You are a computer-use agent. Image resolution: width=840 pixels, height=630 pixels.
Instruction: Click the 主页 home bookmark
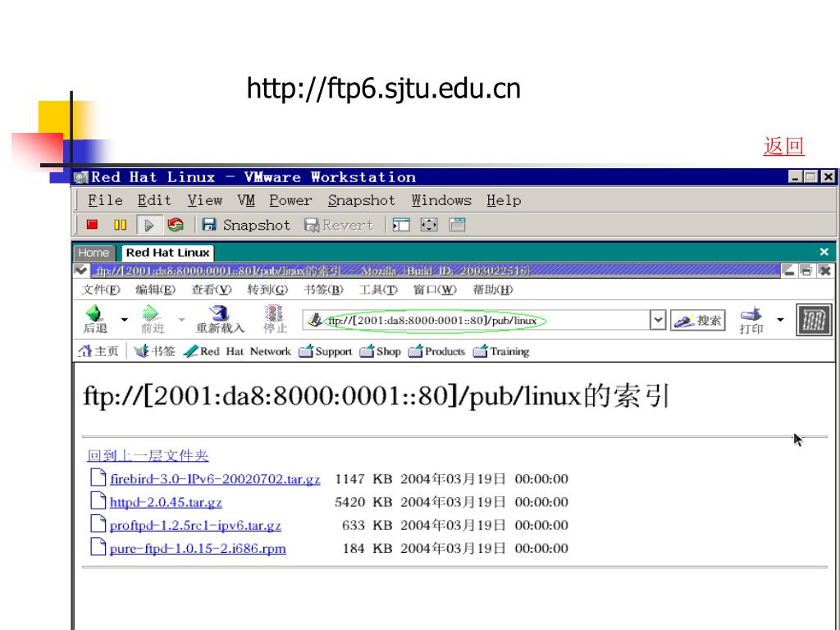(x=98, y=351)
